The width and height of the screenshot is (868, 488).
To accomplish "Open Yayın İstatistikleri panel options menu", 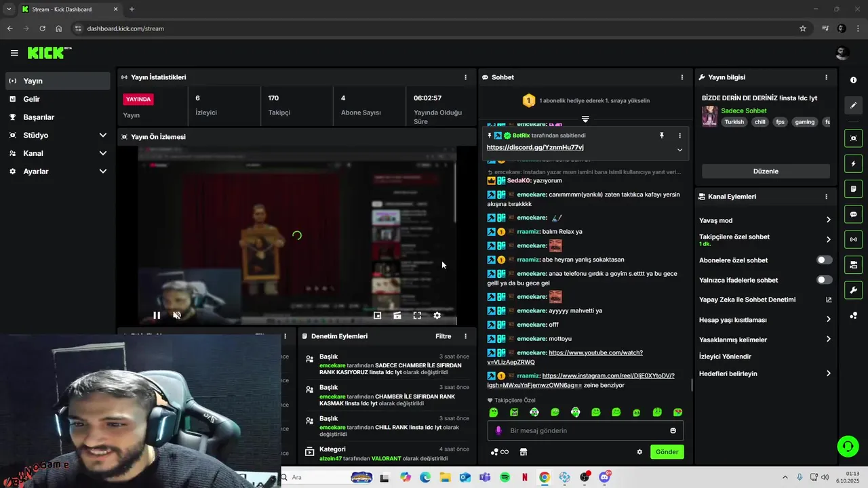I will [465, 77].
